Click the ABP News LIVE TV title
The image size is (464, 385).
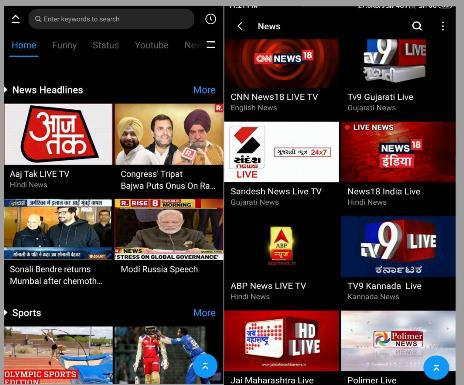click(268, 286)
